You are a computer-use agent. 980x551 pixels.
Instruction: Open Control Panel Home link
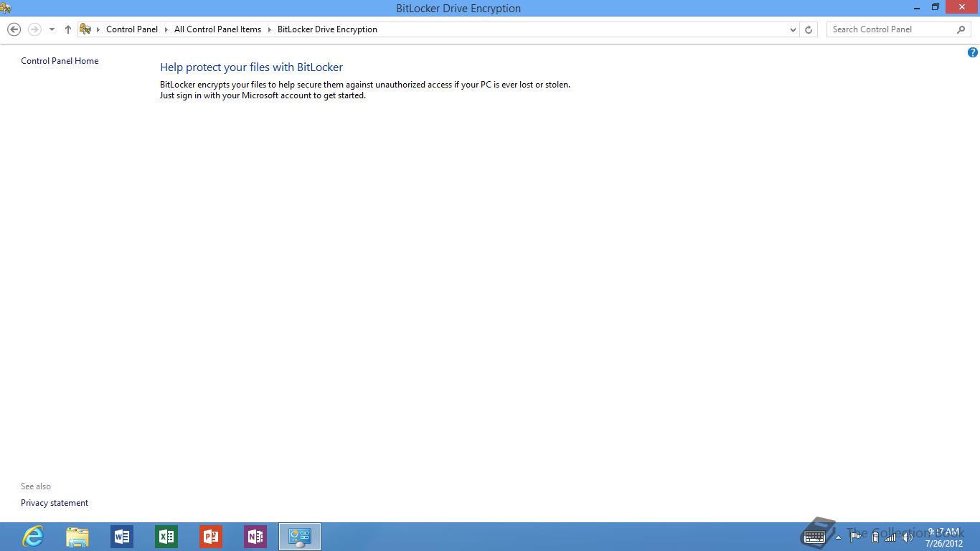(x=60, y=61)
